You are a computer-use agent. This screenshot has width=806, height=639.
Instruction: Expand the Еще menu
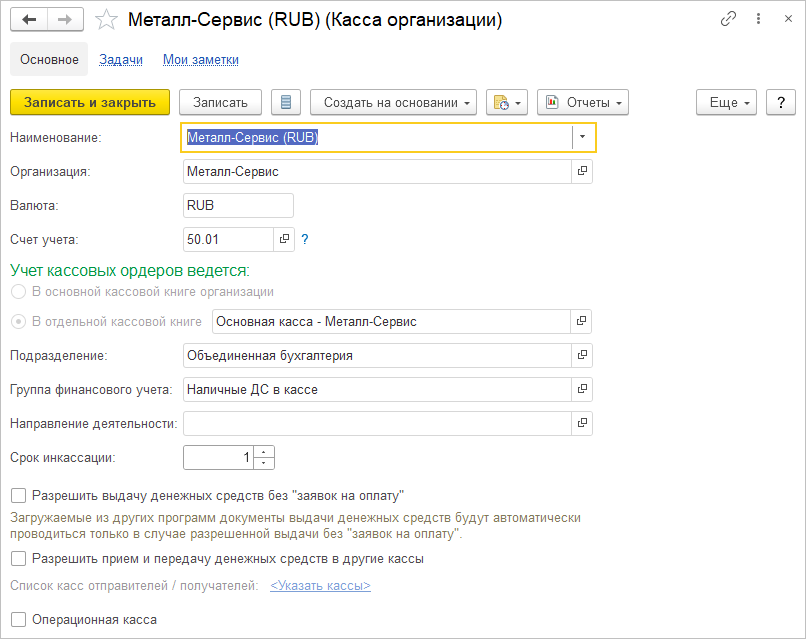click(726, 102)
